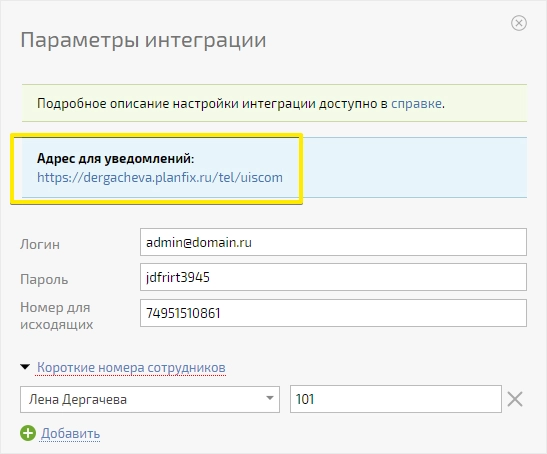The height and width of the screenshot is (454, 547).
Task: Click the Адрес для уведомлений heading
Action: [x=115, y=158]
